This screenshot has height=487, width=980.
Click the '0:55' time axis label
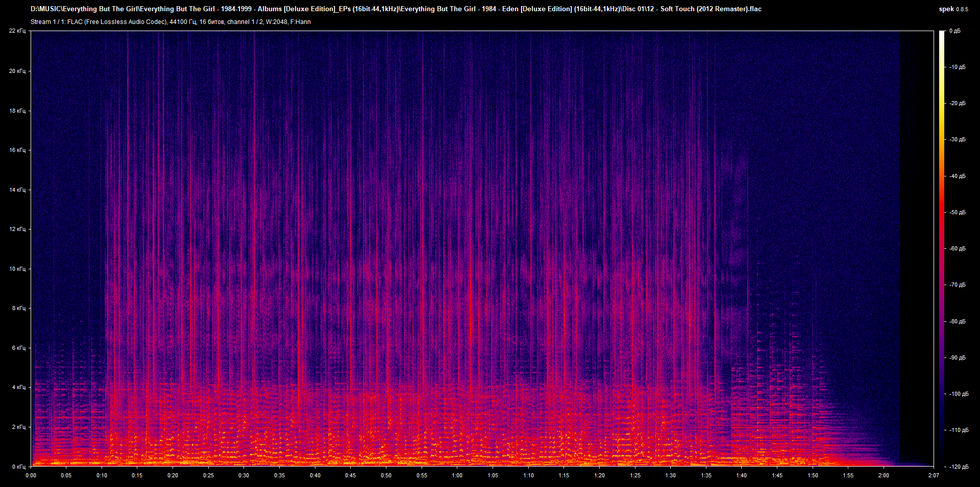coord(422,475)
